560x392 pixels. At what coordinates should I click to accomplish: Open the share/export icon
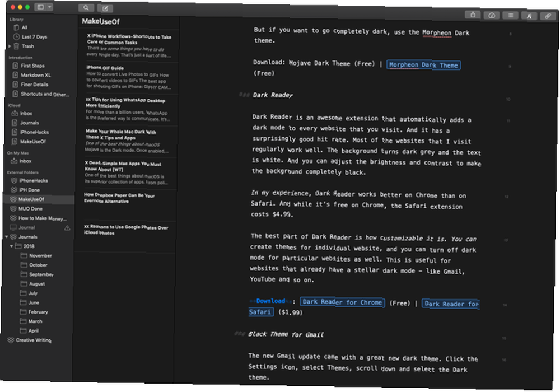coord(473,15)
